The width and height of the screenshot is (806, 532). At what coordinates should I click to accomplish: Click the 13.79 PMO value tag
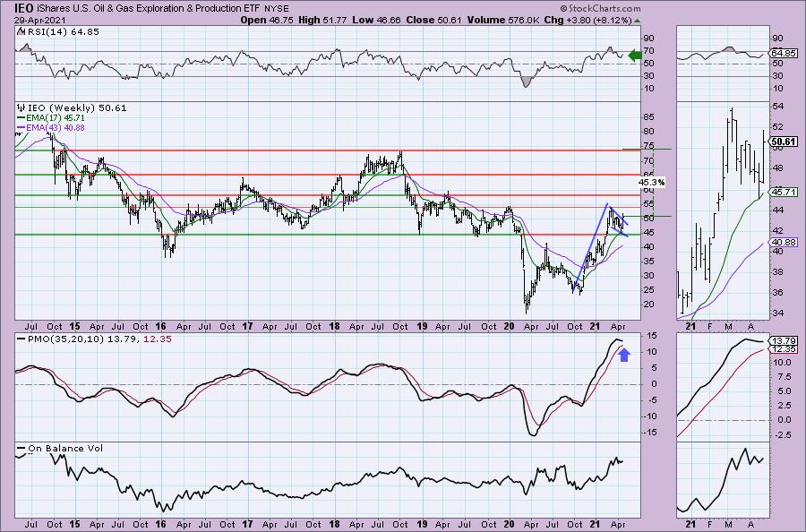784,341
